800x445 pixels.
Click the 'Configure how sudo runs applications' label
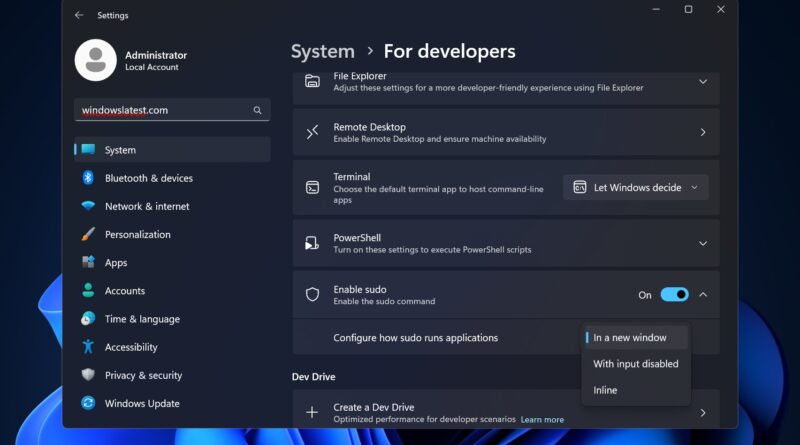(x=415, y=337)
